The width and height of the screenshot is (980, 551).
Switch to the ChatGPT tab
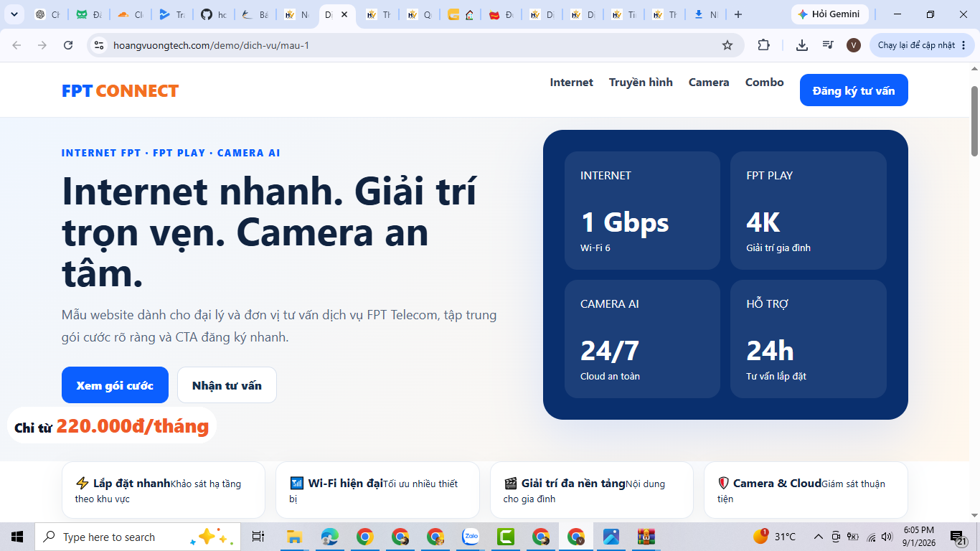coord(47,14)
